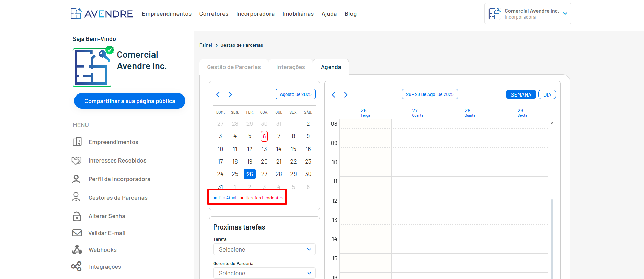Click the Avendre logo in the header
The image size is (644, 279).
102,14
